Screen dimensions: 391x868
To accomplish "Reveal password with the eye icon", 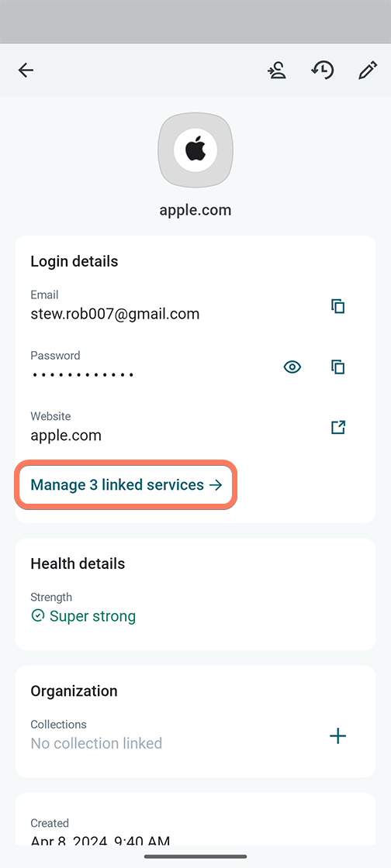I will pyautogui.click(x=292, y=367).
